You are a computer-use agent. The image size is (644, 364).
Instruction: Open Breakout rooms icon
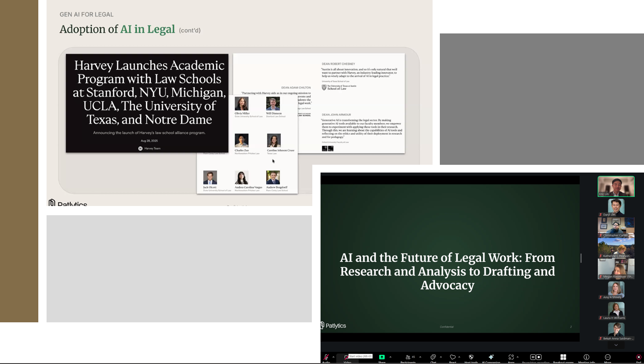tap(563, 357)
